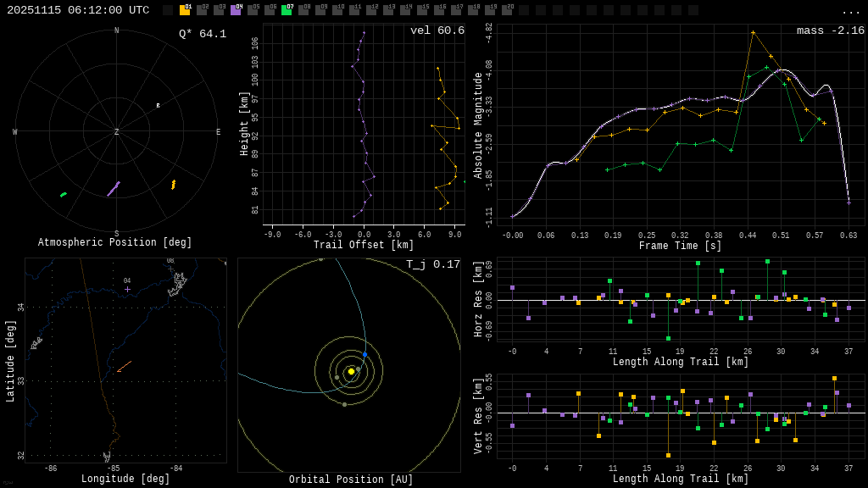Toggle the purple station 04 box
This screenshot has width=868, height=488.
236,10
